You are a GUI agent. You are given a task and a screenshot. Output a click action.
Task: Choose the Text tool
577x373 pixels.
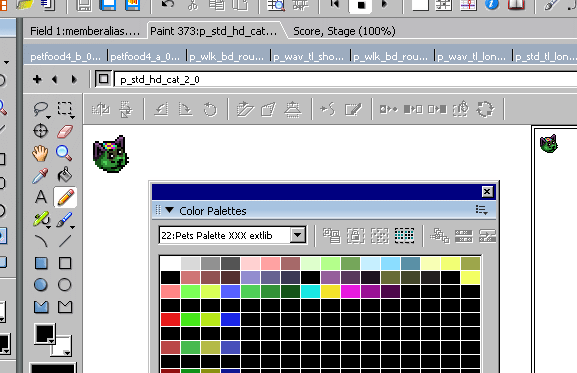[41, 197]
